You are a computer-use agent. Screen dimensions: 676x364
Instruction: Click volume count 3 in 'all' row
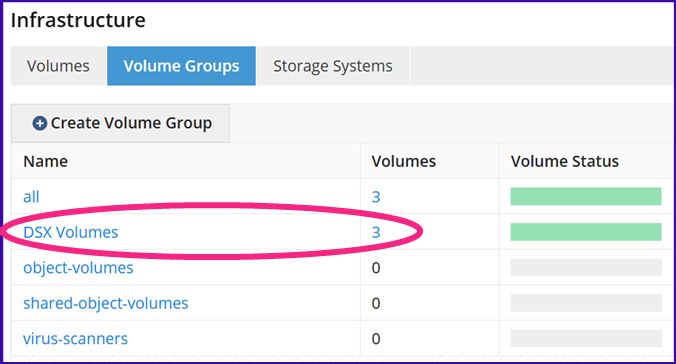pyautogui.click(x=376, y=197)
